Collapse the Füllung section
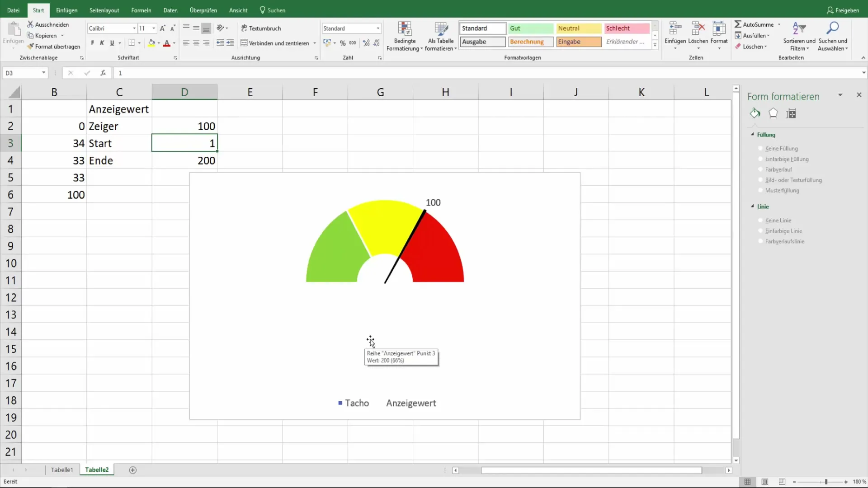Screen dimensions: 868x488 (x=753, y=134)
